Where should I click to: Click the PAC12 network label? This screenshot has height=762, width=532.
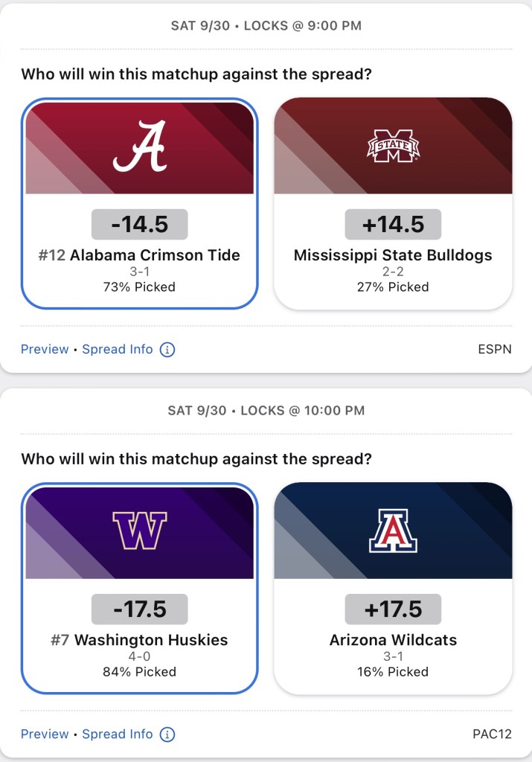pos(492,734)
